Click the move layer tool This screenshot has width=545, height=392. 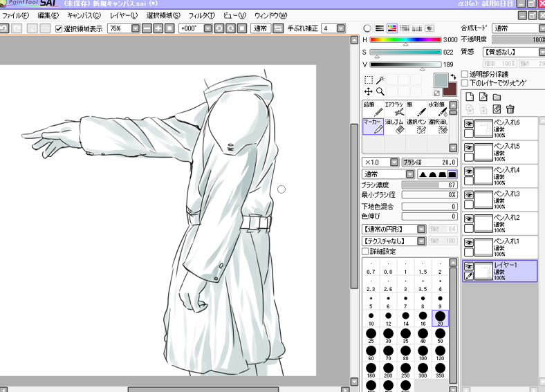click(369, 91)
